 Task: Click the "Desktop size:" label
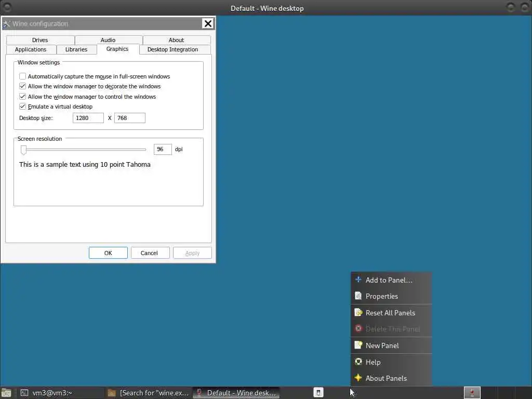(36, 118)
